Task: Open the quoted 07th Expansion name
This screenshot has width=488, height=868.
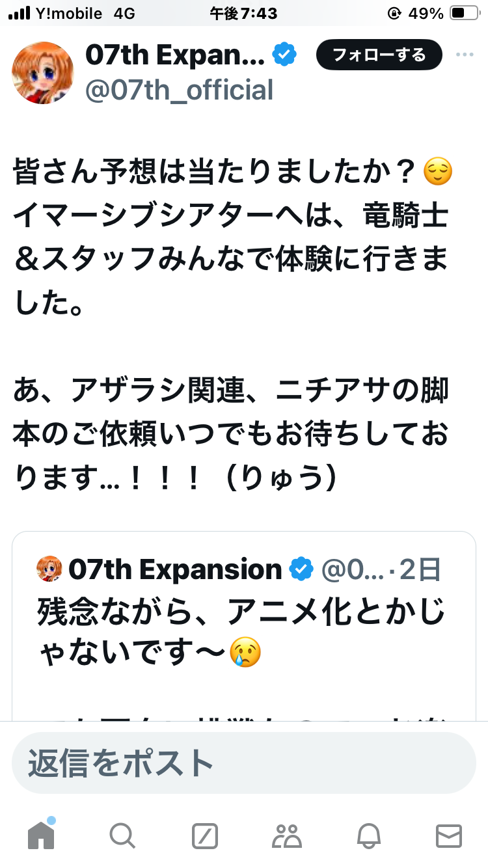Action: [175, 569]
